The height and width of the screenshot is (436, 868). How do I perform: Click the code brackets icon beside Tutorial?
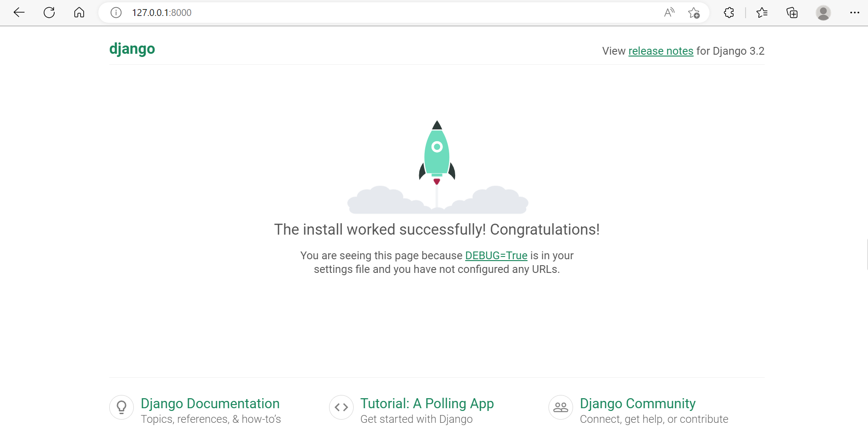[x=341, y=407]
